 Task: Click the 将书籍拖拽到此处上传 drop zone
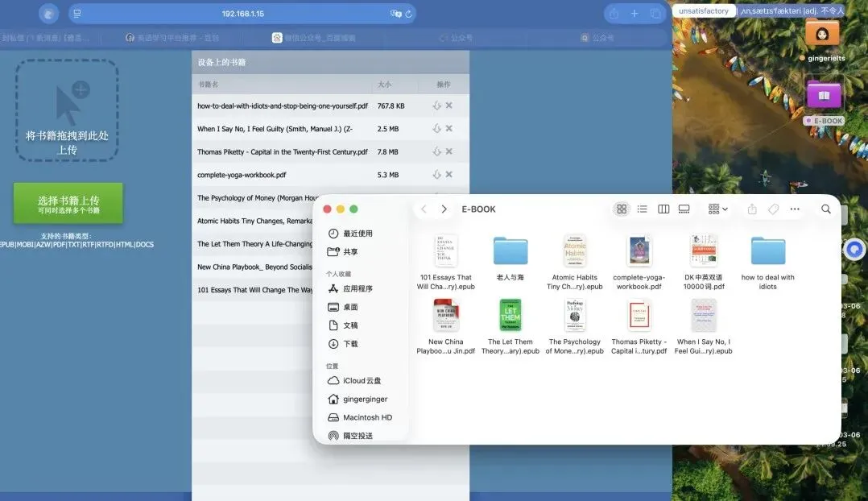pos(67,110)
